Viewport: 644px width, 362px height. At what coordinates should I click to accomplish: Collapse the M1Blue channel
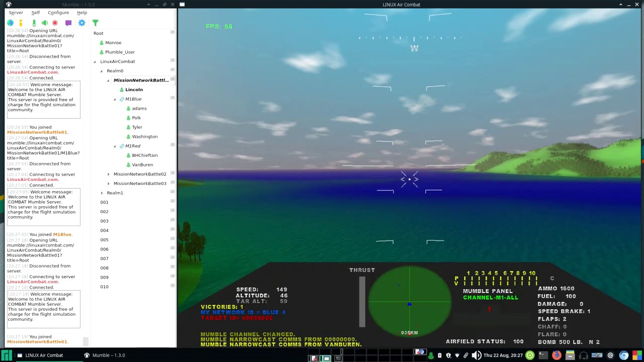click(115, 99)
